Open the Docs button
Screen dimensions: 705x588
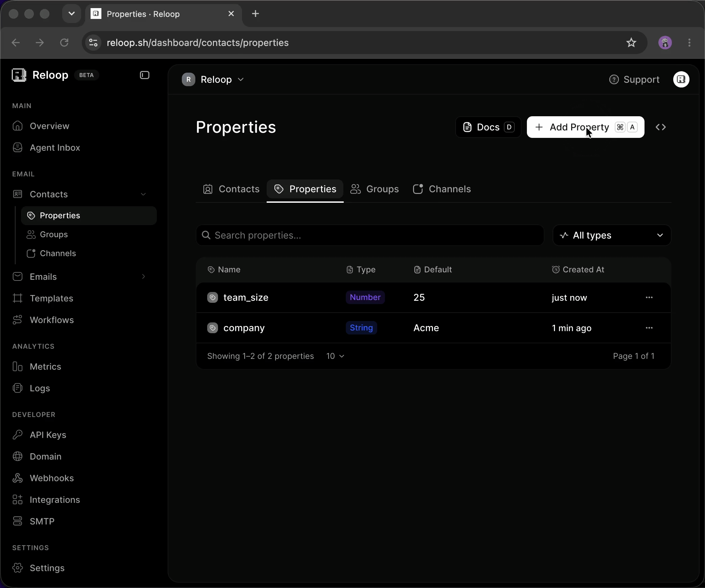[488, 127]
